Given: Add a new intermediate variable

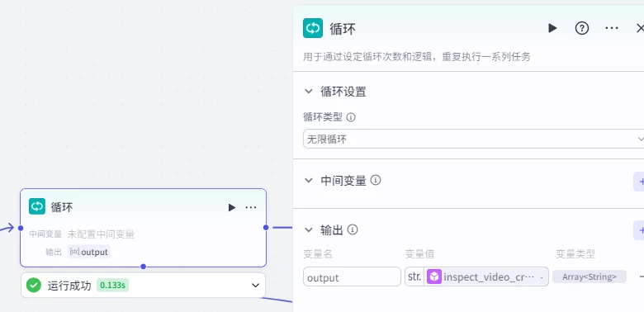Looking at the screenshot, I should pyautogui.click(x=640, y=182).
